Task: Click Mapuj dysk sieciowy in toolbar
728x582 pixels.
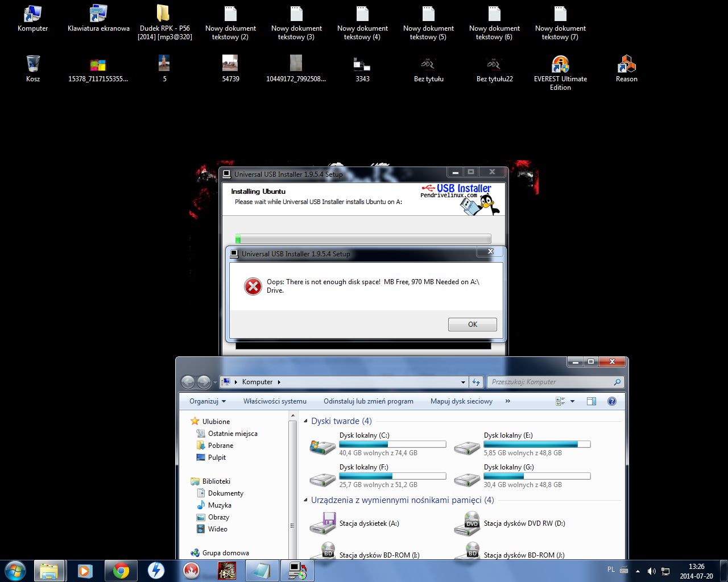Action: click(461, 401)
